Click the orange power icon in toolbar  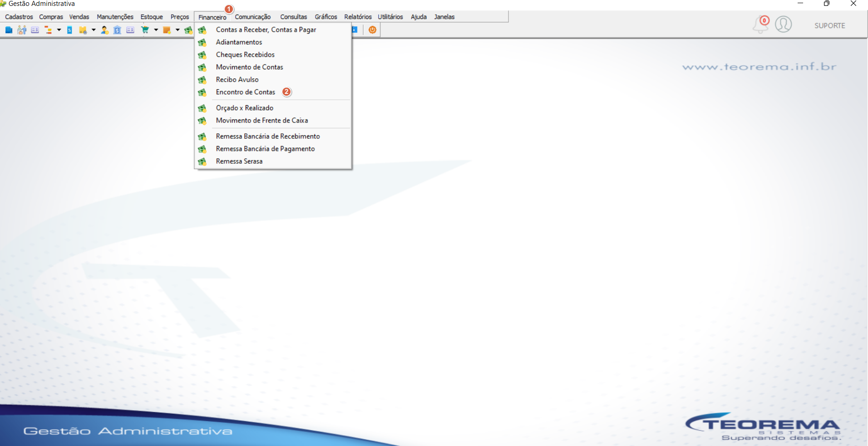pos(372,30)
